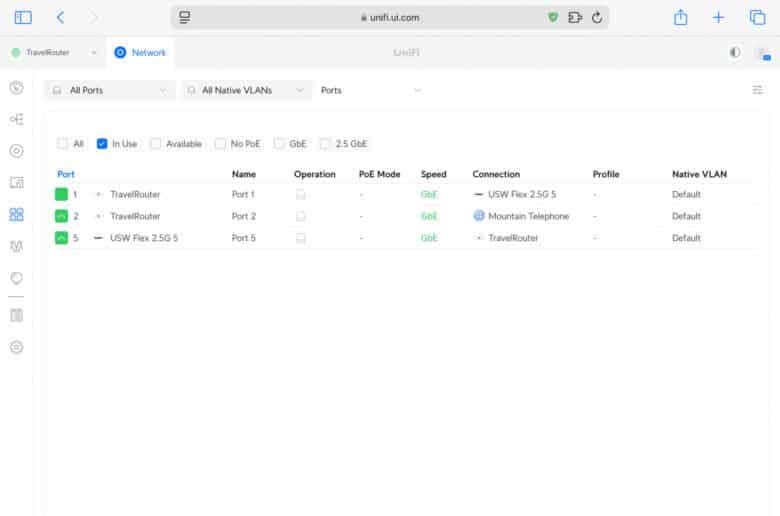The image size is (780, 516).
Task: Toggle the Operation checkbox for Port 1
Action: tap(300, 194)
